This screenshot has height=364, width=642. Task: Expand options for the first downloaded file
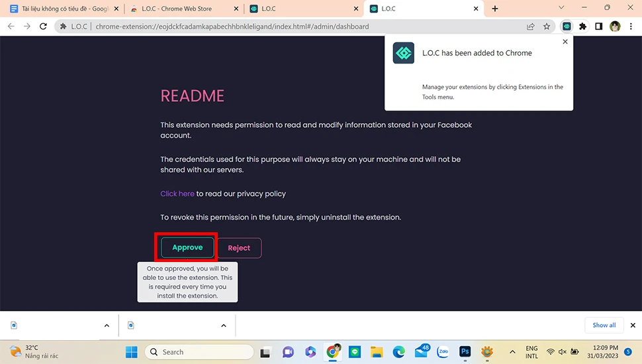tap(107, 326)
